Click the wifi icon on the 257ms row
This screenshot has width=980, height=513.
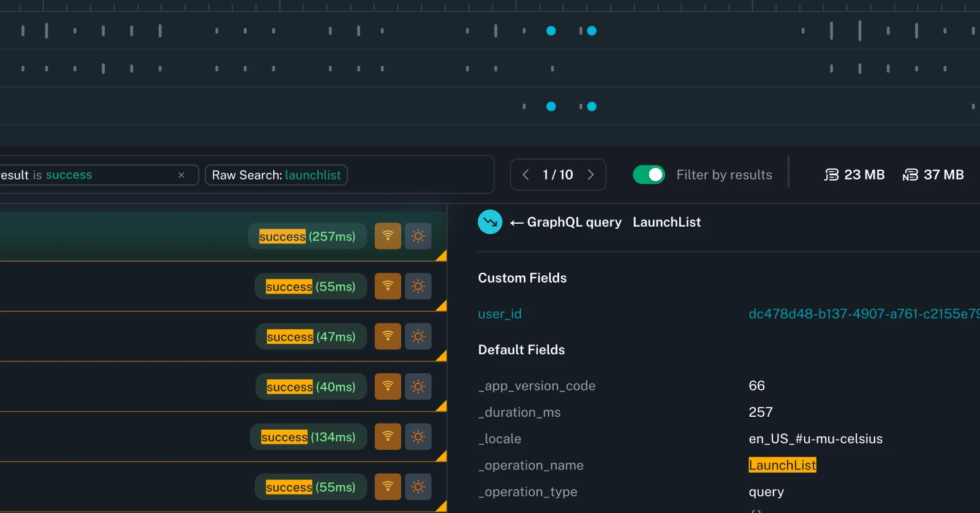pos(388,236)
